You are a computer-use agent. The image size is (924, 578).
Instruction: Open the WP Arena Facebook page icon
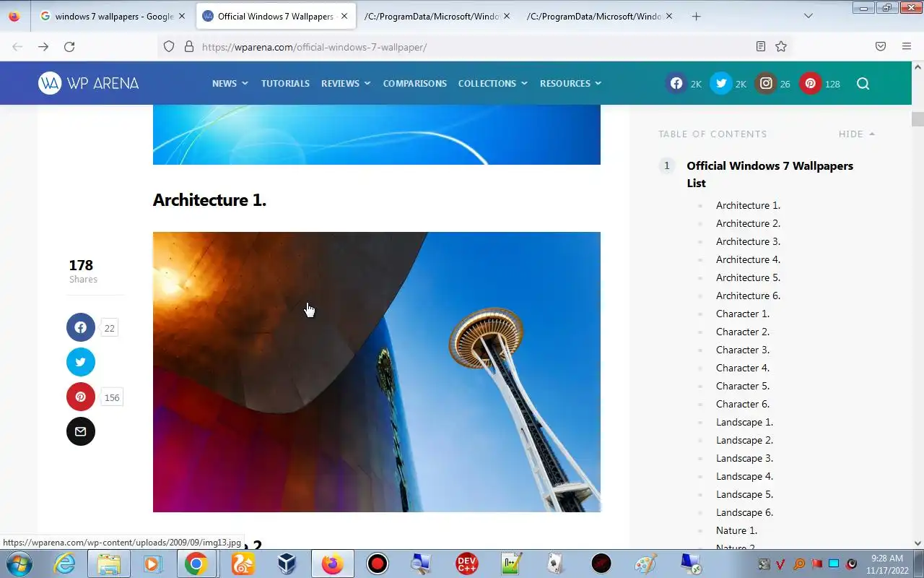676,83
